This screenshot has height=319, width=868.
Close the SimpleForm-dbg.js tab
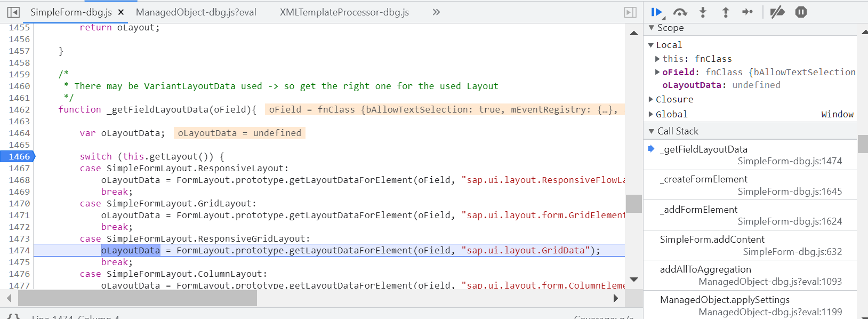click(x=121, y=12)
